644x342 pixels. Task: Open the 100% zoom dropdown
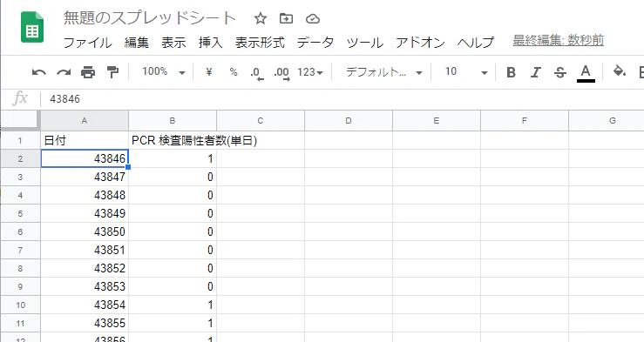click(x=164, y=72)
